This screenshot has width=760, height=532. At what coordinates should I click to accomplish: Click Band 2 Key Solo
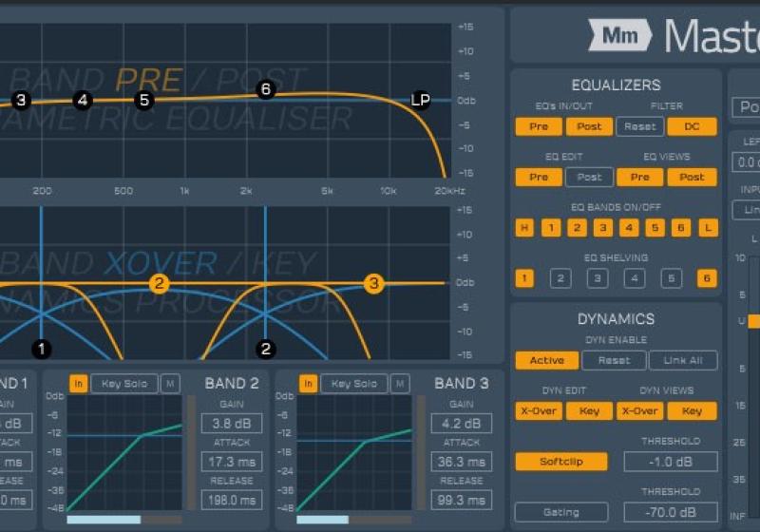pos(124,384)
